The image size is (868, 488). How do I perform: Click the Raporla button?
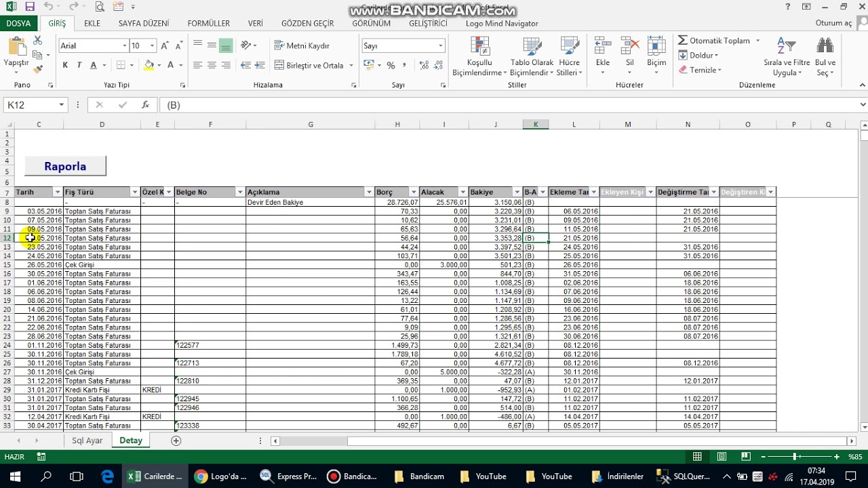[x=65, y=166]
